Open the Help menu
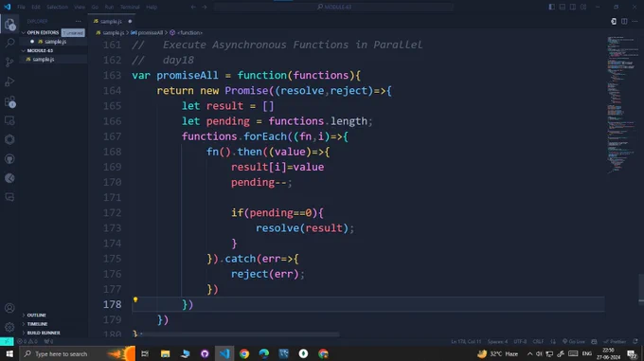The width and height of the screenshot is (644, 361). (152, 7)
